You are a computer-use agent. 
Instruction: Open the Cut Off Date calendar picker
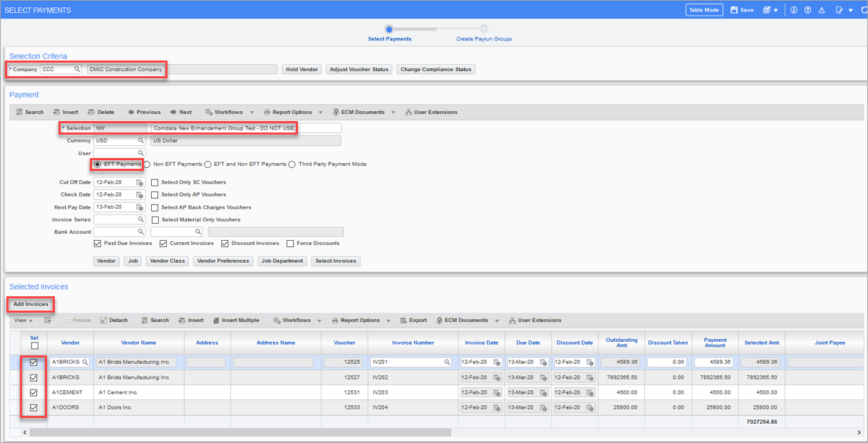tap(140, 182)
